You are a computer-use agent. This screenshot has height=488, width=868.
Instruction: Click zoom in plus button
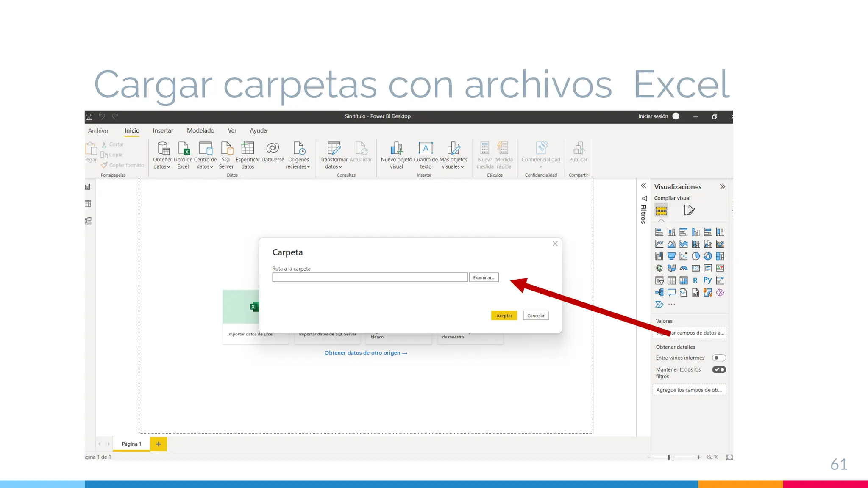(x=698, y=457)
